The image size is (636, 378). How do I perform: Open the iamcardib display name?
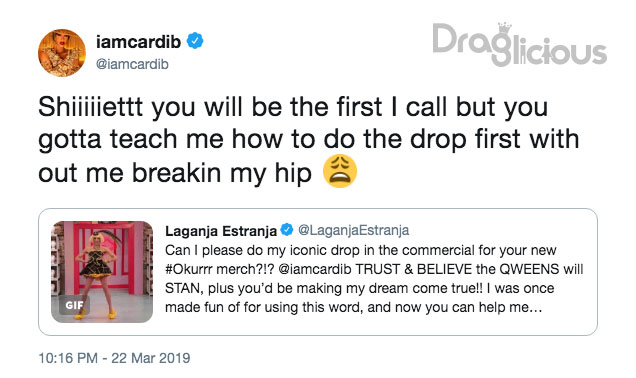point(138,41)
